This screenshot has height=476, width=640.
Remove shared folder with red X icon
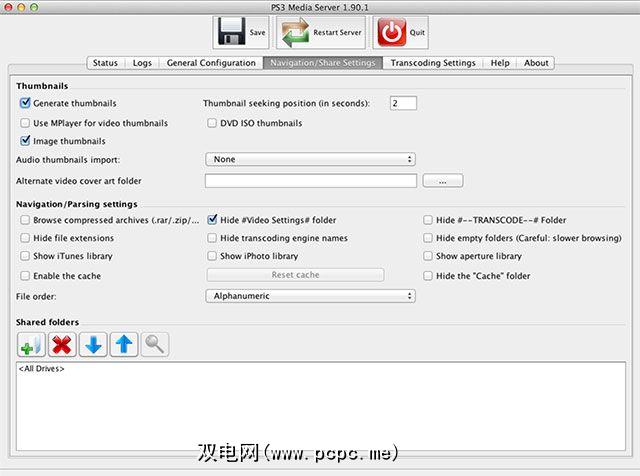click(62, 345)
